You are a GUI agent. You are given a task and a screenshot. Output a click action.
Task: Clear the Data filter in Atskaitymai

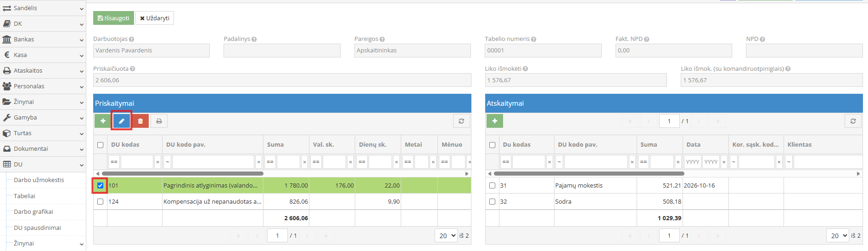pos(724,162)
